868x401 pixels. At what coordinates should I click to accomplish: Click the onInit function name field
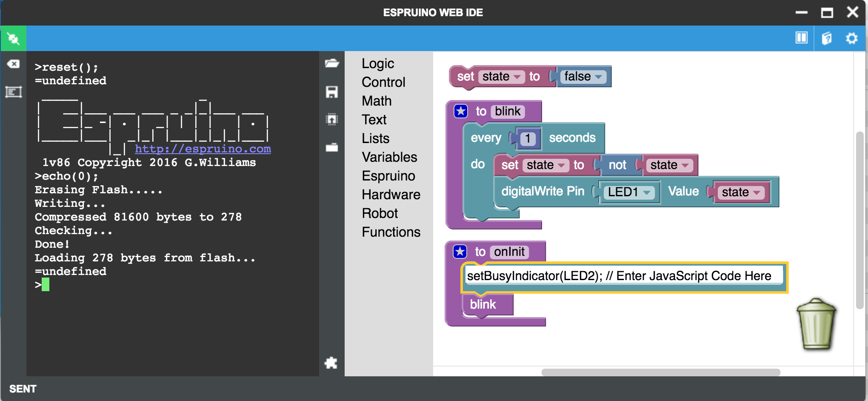point(509,252)
